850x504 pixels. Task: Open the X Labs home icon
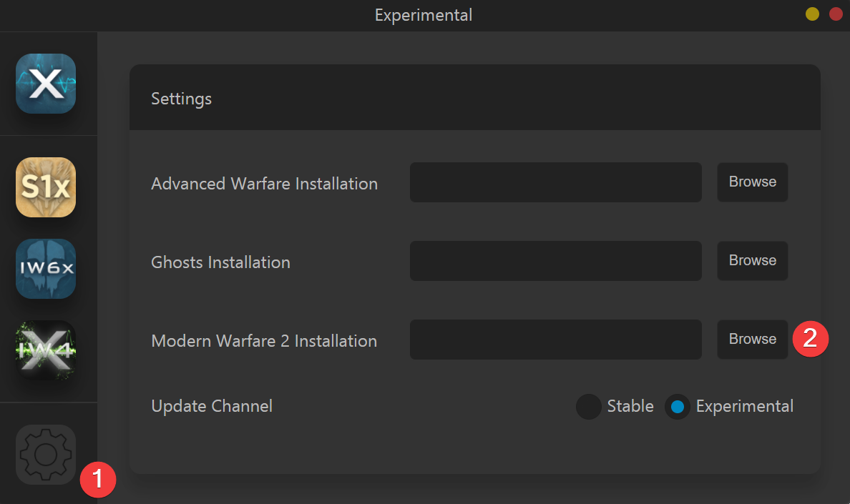pyautogui.click(x=46, y=84)
